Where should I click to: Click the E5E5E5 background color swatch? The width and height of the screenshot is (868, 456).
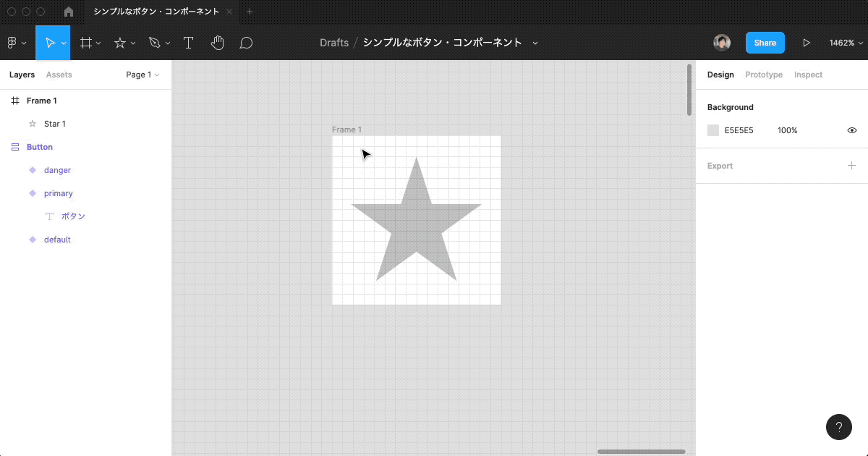(712, 130)
